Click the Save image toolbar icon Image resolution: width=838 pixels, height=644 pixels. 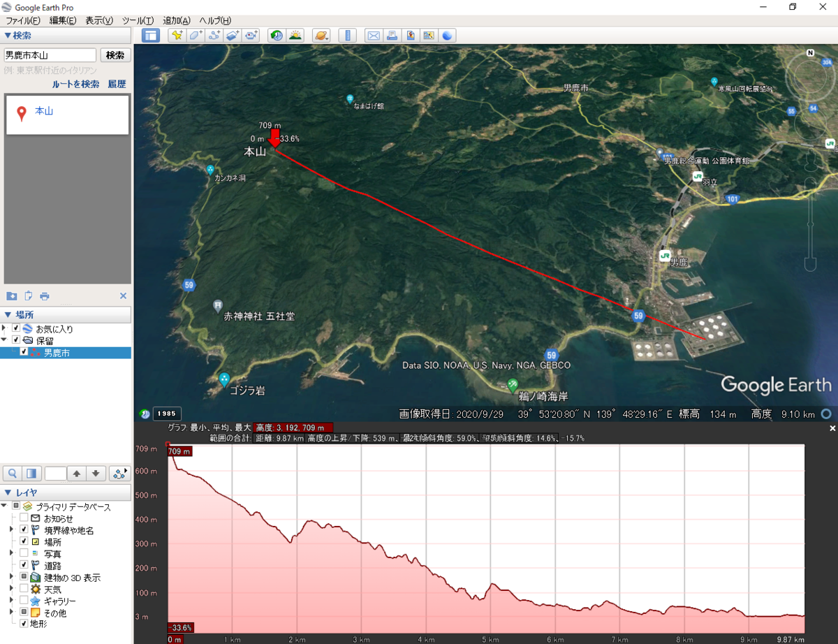tap(411, 35)
